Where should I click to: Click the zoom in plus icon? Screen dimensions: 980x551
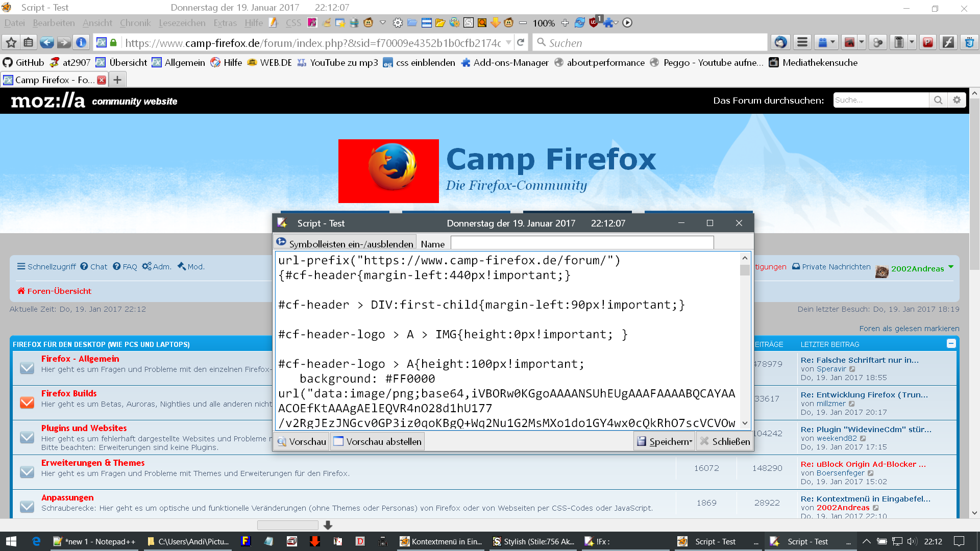pyautogui.click(x=565, y=23)
